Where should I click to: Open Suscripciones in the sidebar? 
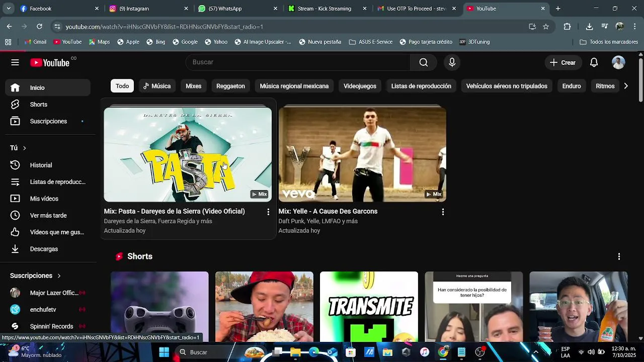[x=48, y=121]
